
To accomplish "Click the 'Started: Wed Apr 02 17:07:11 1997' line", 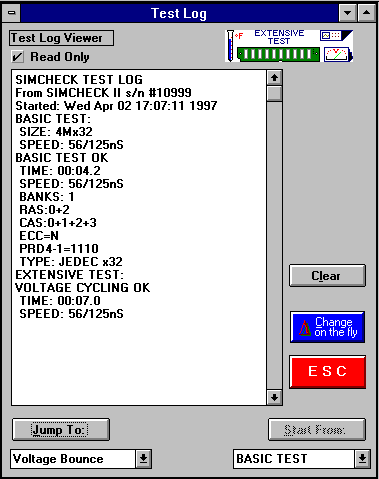I will tap(116, 106).
